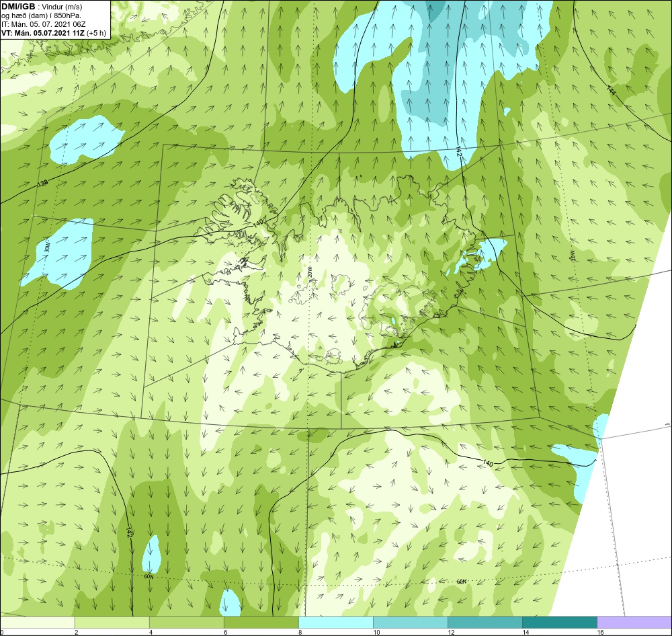Screen dimensions: 672x636
Task: Click the western '60N' latitude label
Action: point(149,576)
